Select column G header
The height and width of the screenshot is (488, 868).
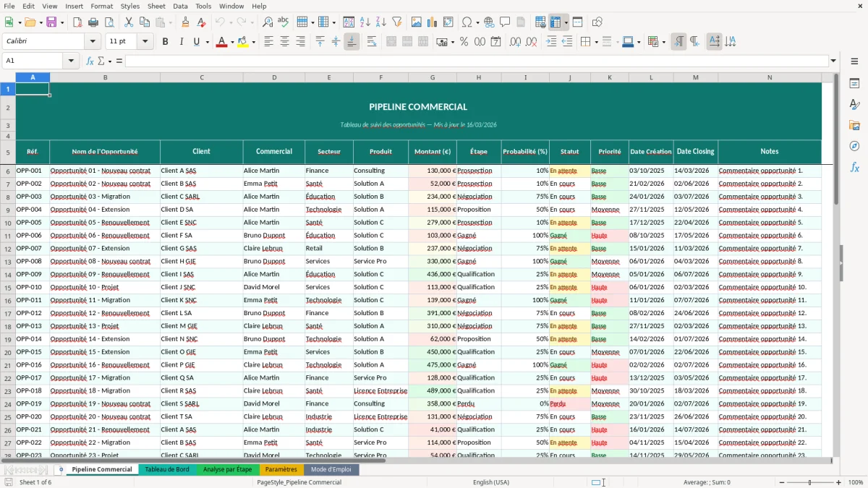coord(433,77)
